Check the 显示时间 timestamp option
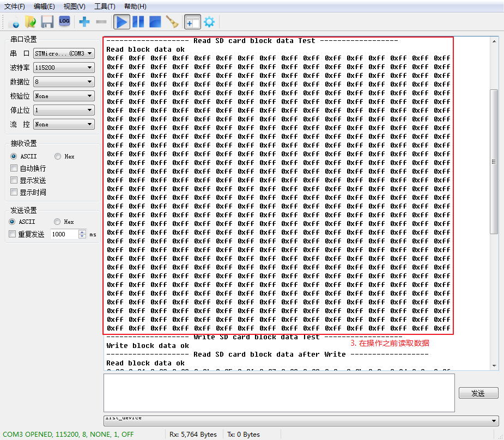 (13, 192)
